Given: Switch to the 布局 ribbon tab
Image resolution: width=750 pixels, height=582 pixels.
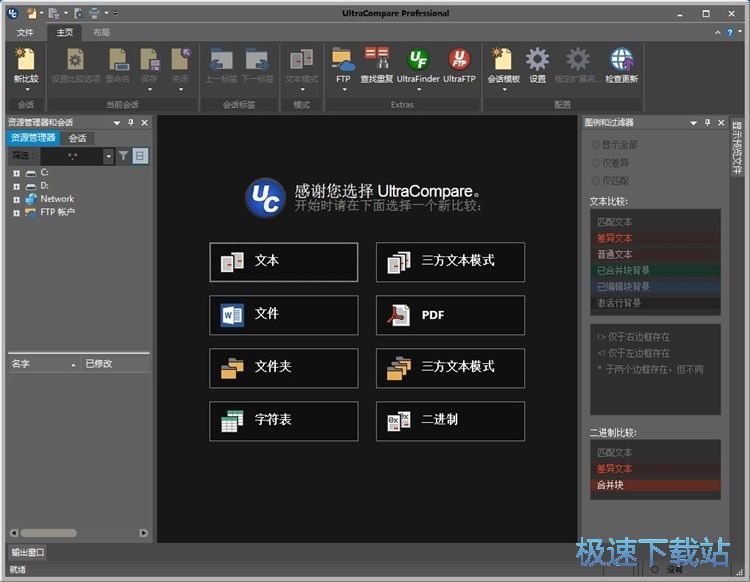Looking at the screenshot, I should [x=101, y=33].
